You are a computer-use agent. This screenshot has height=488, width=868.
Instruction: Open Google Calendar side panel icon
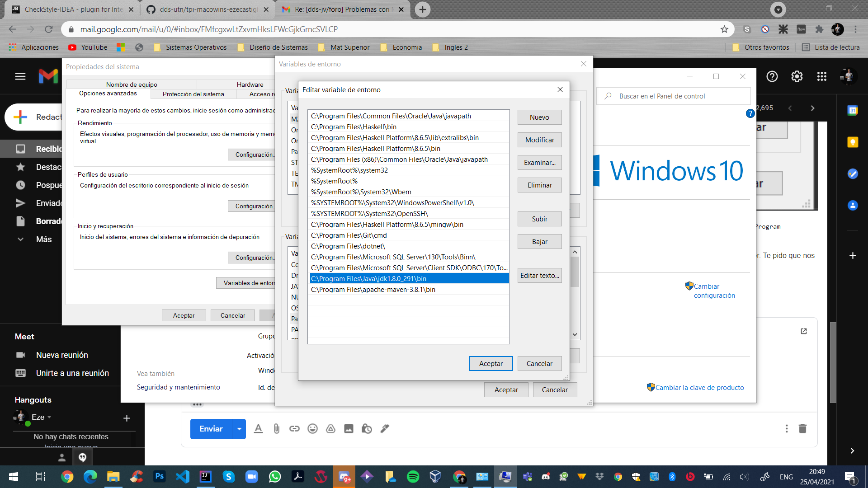tap(853, 110)
